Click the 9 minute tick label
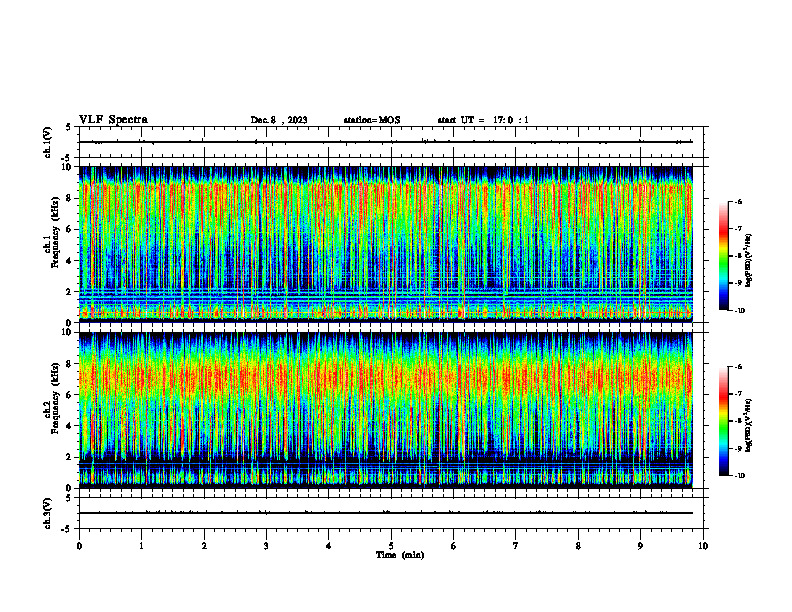792x612 pixels. point(640,546)
